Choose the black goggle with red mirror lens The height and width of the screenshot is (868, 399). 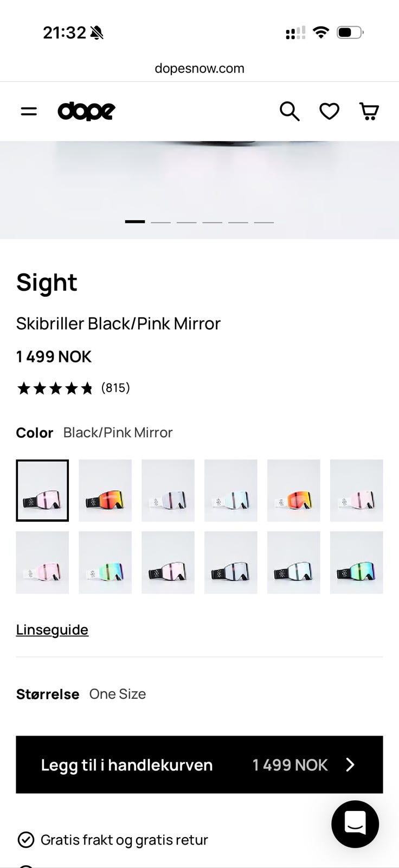click(x=105, y=490)
